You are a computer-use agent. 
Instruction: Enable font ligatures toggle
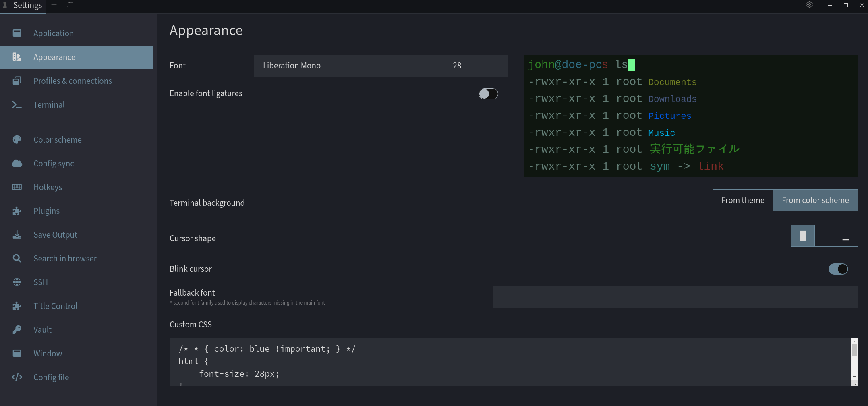coord(488,94)
